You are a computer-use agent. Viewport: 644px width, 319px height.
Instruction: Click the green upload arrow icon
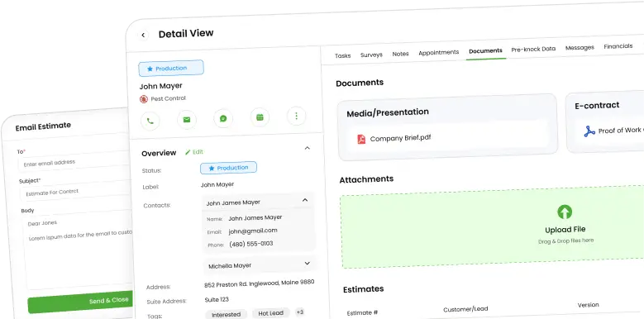click(x=565, y=212)
